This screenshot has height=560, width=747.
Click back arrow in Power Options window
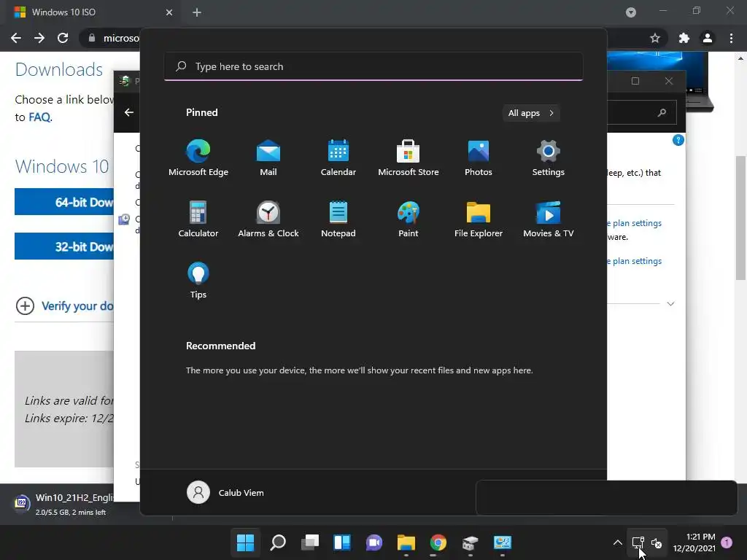click(x=129, y=112)
